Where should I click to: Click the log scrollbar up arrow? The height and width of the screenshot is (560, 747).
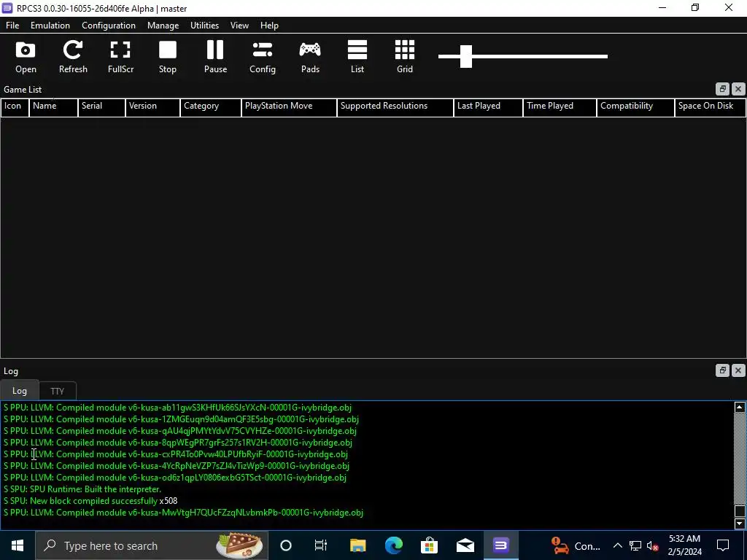point(740,407)
